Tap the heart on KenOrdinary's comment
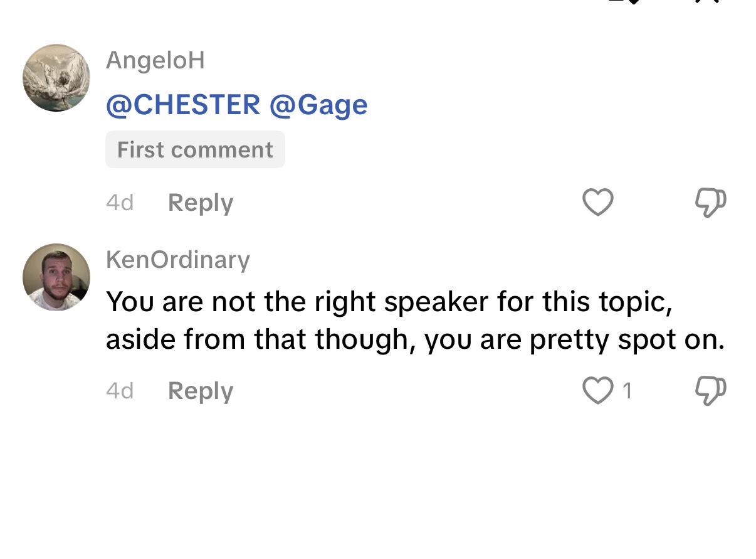 click(x=596, y=391)
